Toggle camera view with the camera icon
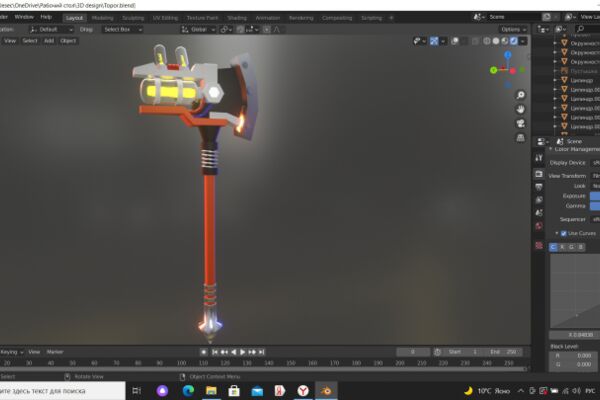The width and height of the screenshot is (600, 400). click(520, 123)
